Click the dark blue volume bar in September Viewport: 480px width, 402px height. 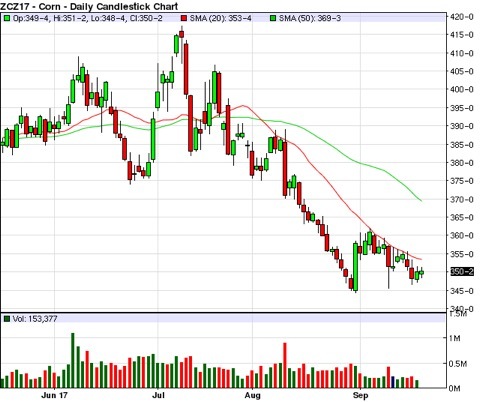pyautogui.click(x=393, y=382)
